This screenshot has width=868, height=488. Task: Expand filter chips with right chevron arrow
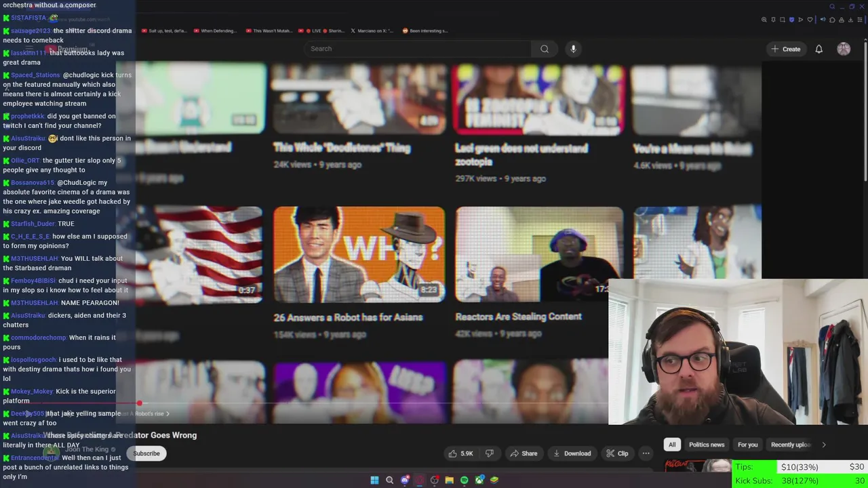coord(824,445)
